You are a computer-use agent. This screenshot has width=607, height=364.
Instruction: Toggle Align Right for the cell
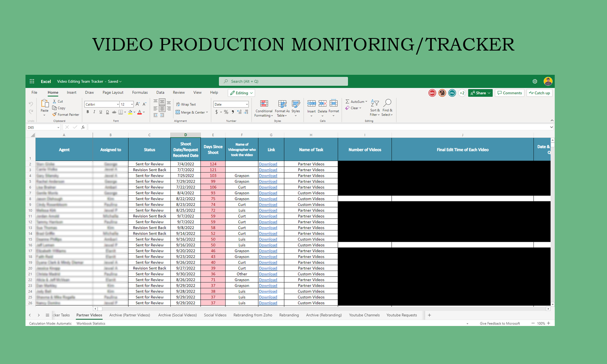click(x=169, y=108)
